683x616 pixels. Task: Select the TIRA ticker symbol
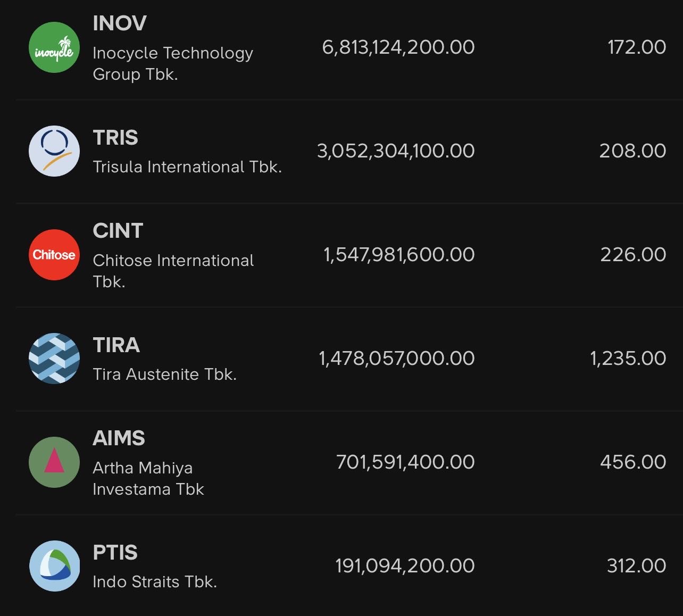coord(116,345)
